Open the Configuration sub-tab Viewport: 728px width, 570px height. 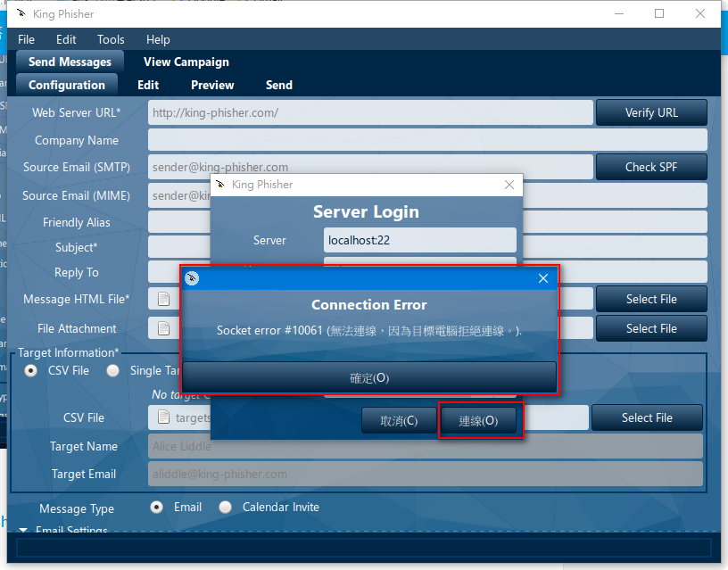pos(67,85)
